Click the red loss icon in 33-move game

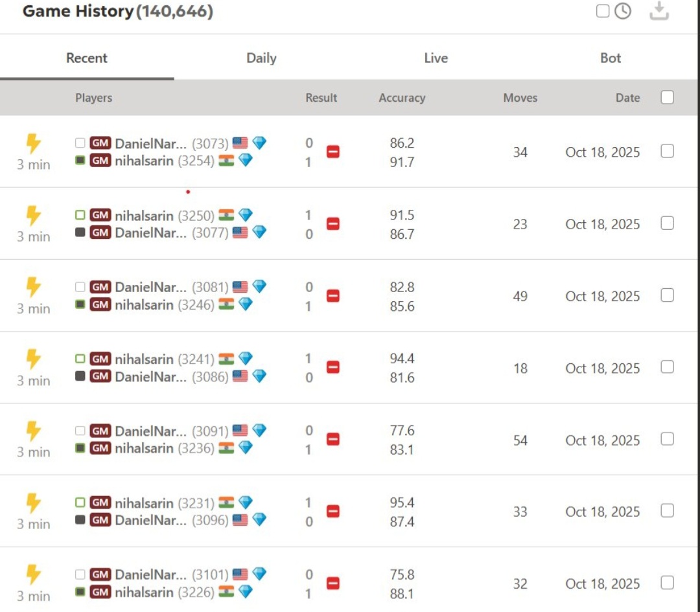[x=333, y=511]
